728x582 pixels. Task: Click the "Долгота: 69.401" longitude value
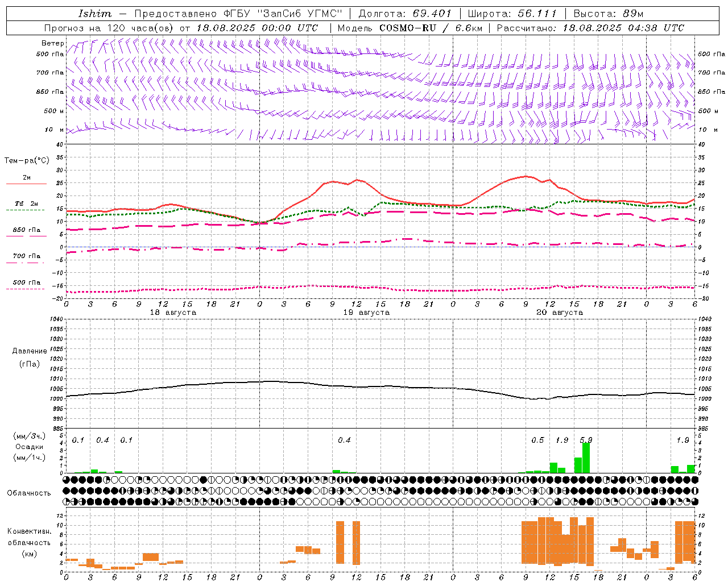click(x=404, y=14)
